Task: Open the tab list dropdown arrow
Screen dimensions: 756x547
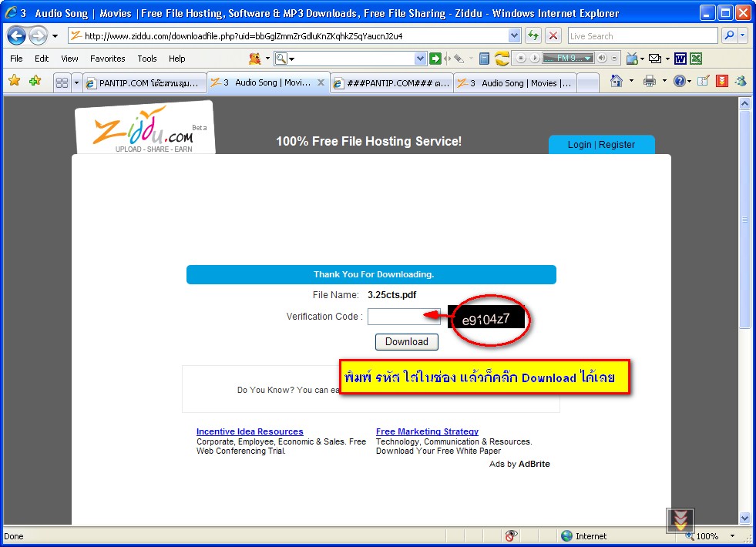Action: [x=76, y=83]
